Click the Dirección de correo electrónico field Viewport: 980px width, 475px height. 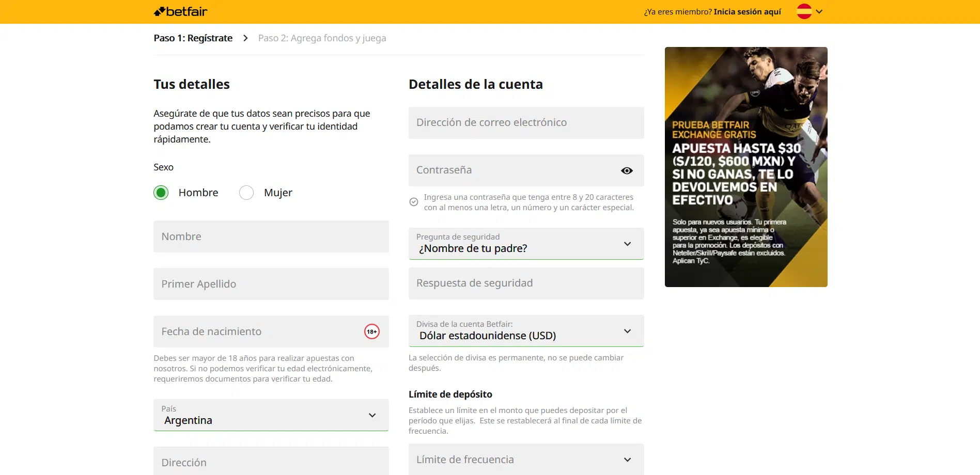pos(526,123)
